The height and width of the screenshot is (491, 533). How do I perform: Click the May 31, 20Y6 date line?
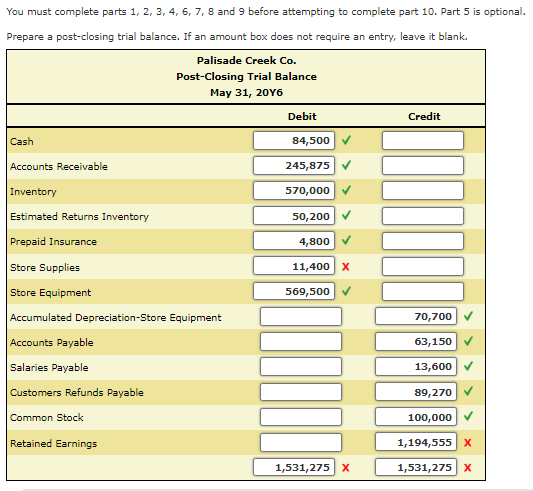tap(246, 92)
